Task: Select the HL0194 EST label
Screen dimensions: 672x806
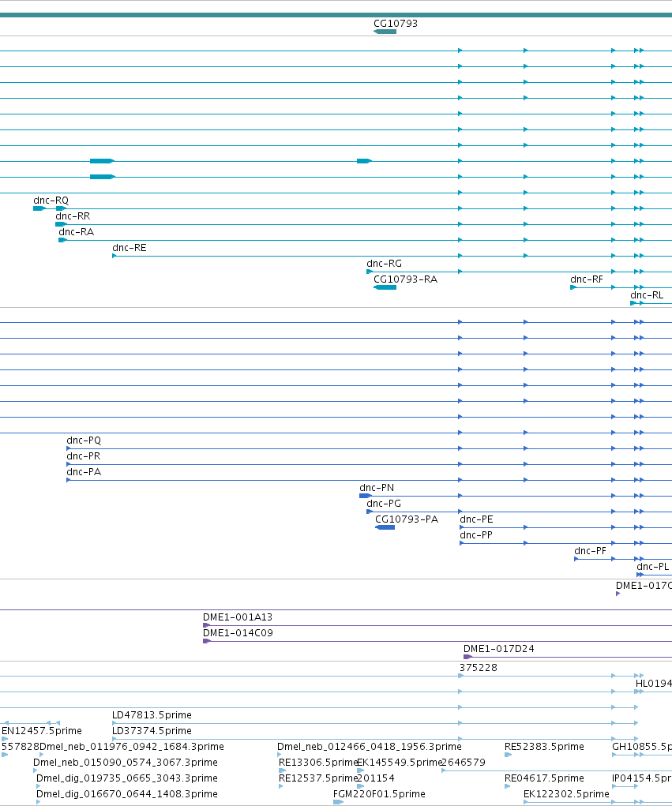Action: coord(654,684)
